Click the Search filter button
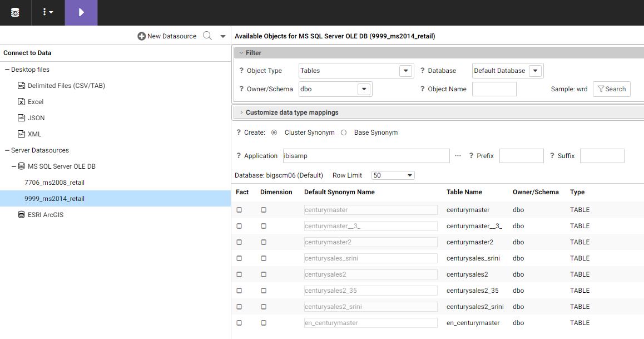 (x=612, y=89)
